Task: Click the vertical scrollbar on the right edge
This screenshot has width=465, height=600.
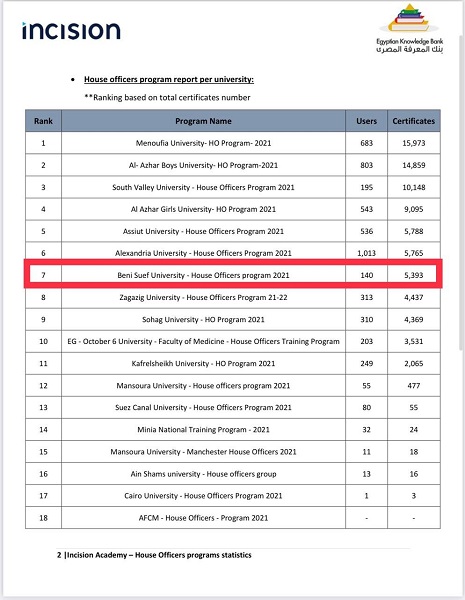Action: point(461,191)
